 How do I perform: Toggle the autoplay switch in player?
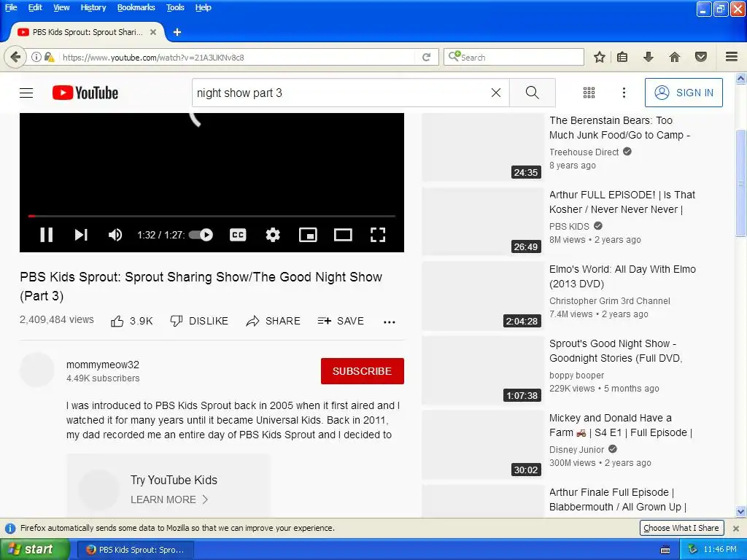tap(201, 235)
